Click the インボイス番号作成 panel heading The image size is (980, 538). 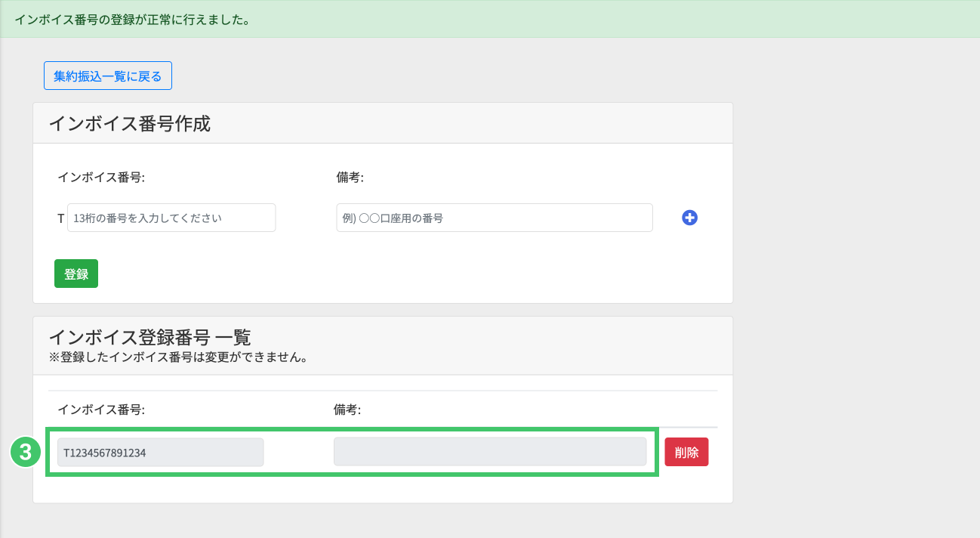click(x=130, y=124)
